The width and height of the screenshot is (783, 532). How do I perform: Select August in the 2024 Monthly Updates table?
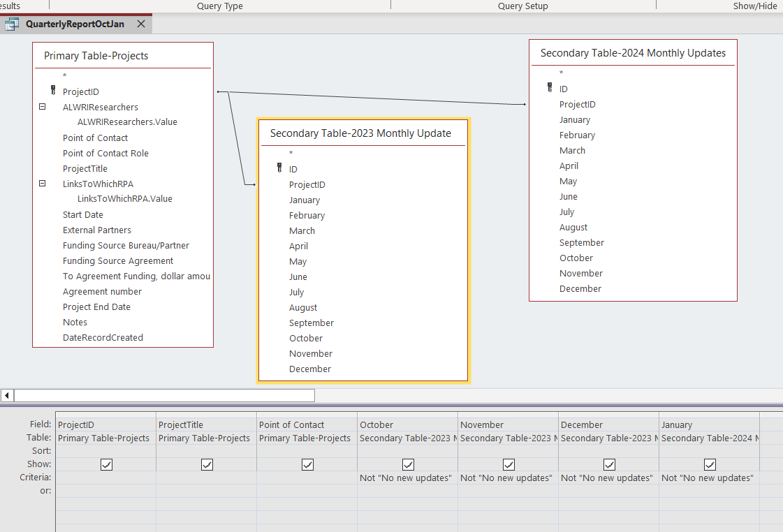pyautogui.click(x=573, y=228)
